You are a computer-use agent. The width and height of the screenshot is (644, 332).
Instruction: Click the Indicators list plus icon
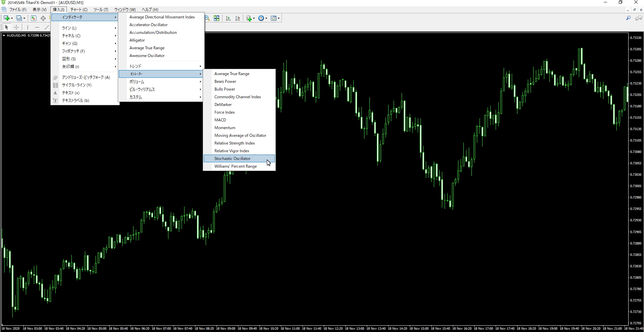point(249,18)
